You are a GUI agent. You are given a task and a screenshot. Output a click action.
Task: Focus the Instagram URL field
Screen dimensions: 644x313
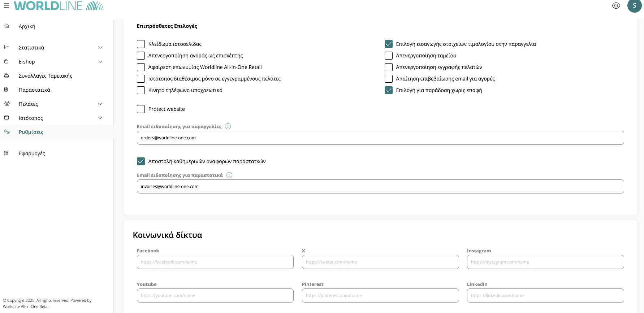(x=545, y=262)
